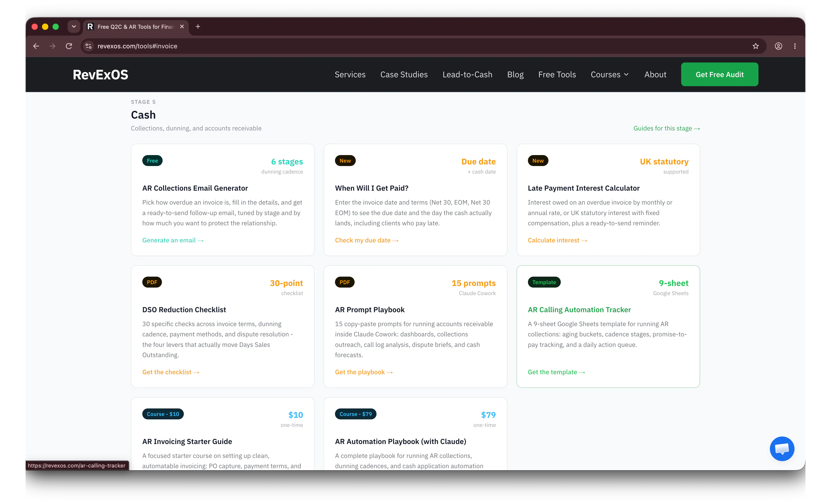This screenshot has width=831, height=504.
Task: Select Free Tools in navigation
Action: click(557, 75)
